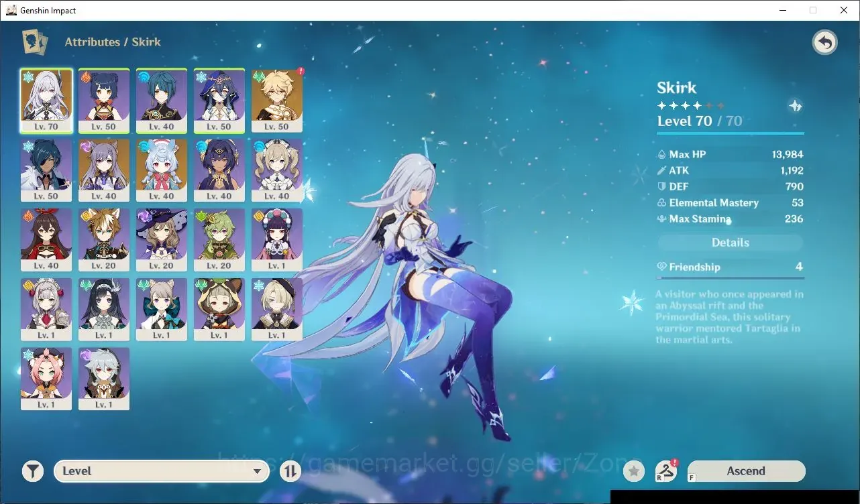Pick Layla's character portrait
Viewport: 860px width, 504px height.
[219, 101]
